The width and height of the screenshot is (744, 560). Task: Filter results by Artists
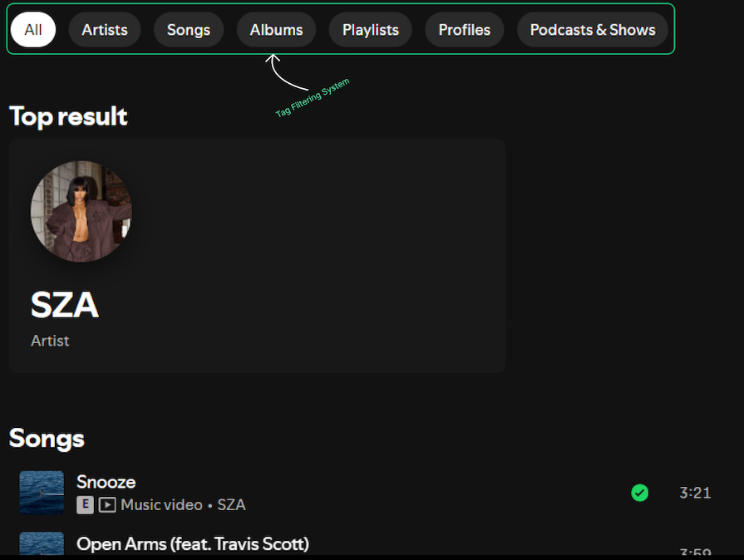coord(105,30)
